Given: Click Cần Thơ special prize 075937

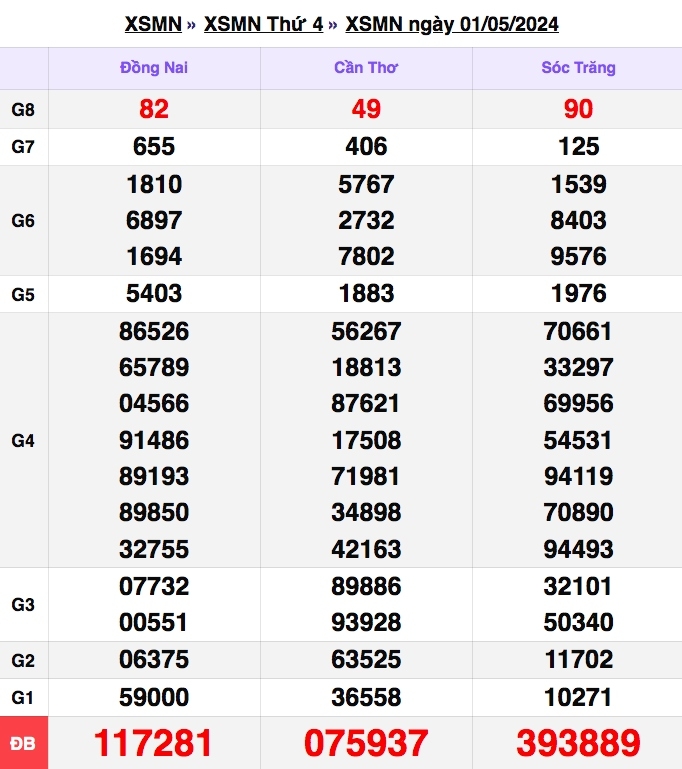Looking at the screenshot, I should tap(366, 743).
